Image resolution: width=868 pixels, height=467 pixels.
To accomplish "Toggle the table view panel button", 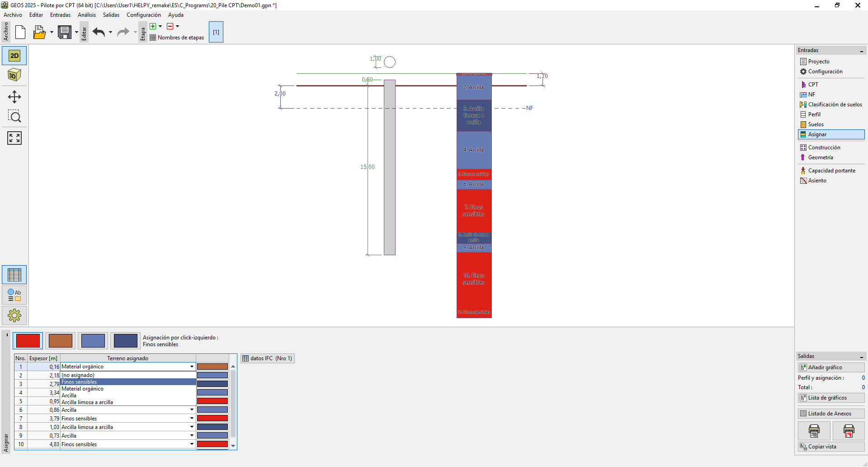I will 14,275.
